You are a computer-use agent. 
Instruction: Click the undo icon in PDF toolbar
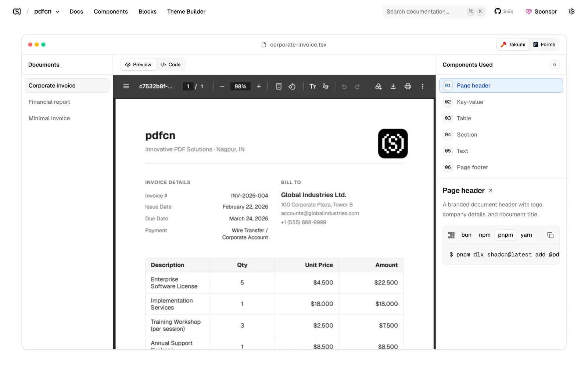pos(344,86)
